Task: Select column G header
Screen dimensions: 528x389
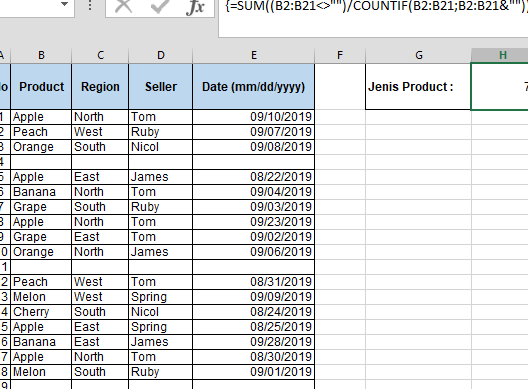Action: point(419,55)
